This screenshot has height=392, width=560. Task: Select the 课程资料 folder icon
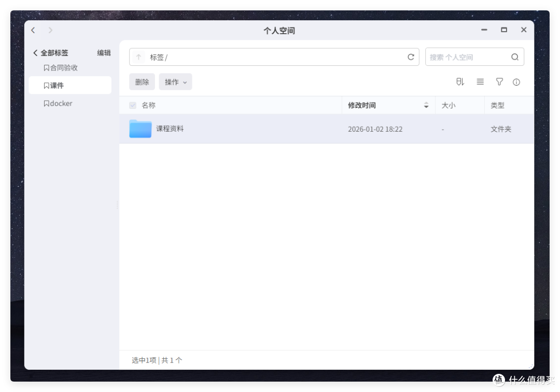(x=141, y=129)
